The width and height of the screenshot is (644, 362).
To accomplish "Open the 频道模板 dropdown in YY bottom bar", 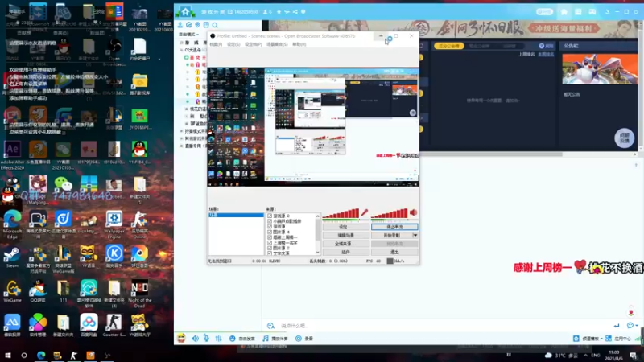I will click(x=590, y=339).
